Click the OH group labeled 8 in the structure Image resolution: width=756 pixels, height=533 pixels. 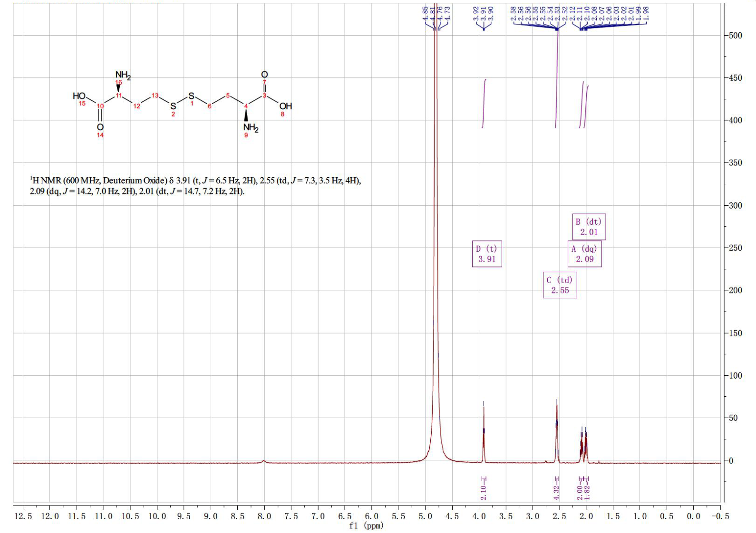click(285, 106)
